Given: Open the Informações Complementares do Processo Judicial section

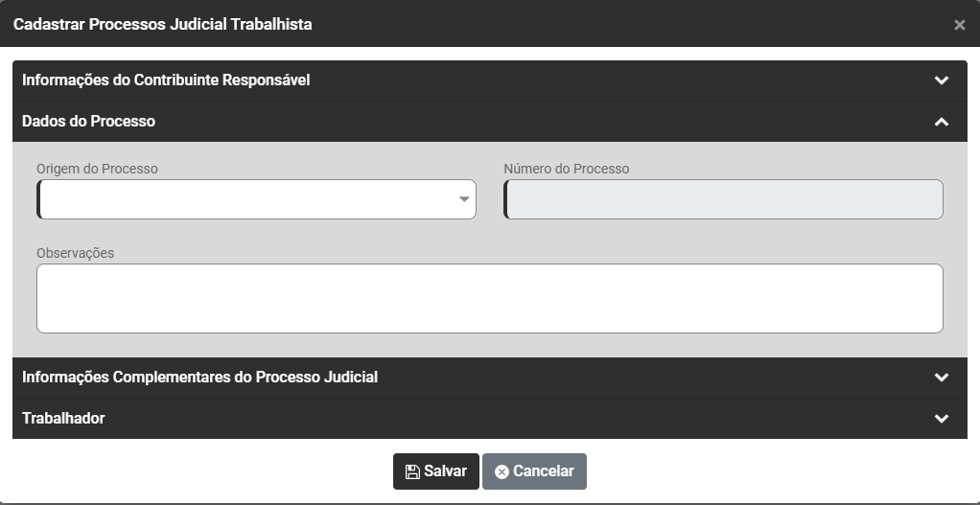Looking at the screenshot, I should [199, 378].
